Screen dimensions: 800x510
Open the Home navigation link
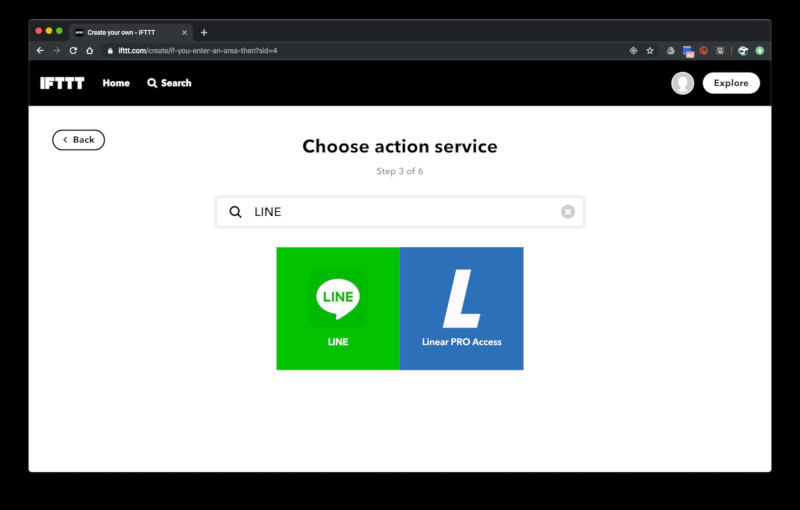pyautogui.click(x=116, y=83)
